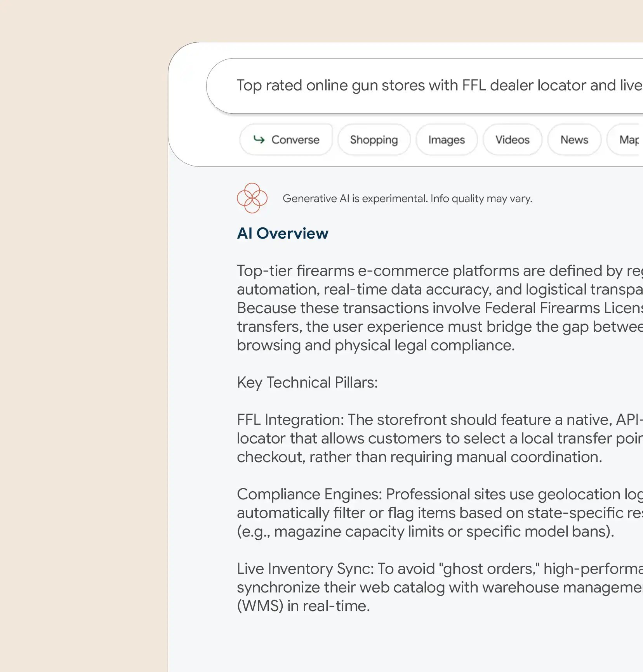The width and height of the screenshot is (643, 672).
Task: Click the generative AI flower logo icon
Action: click(252, 199)
